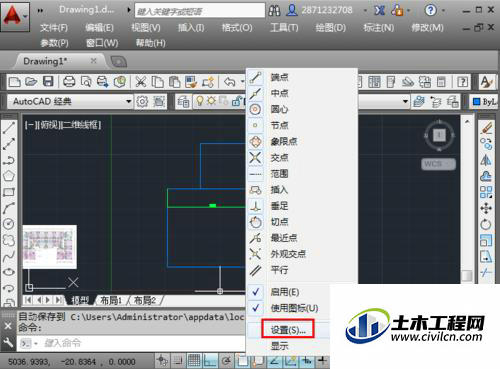This screenshot has width=500, height=369.
Task: Toggle 启用(E) checked option
Action: point(284,292)
